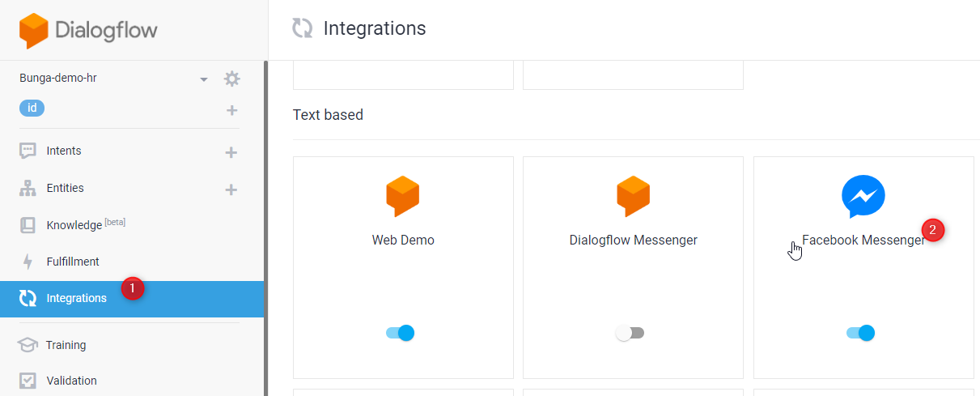
Task: Click the Intents chat bubble icon
Action: 28,151
